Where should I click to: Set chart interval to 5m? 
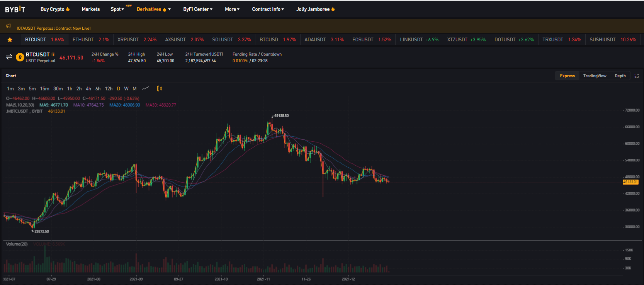coord(32,89)
